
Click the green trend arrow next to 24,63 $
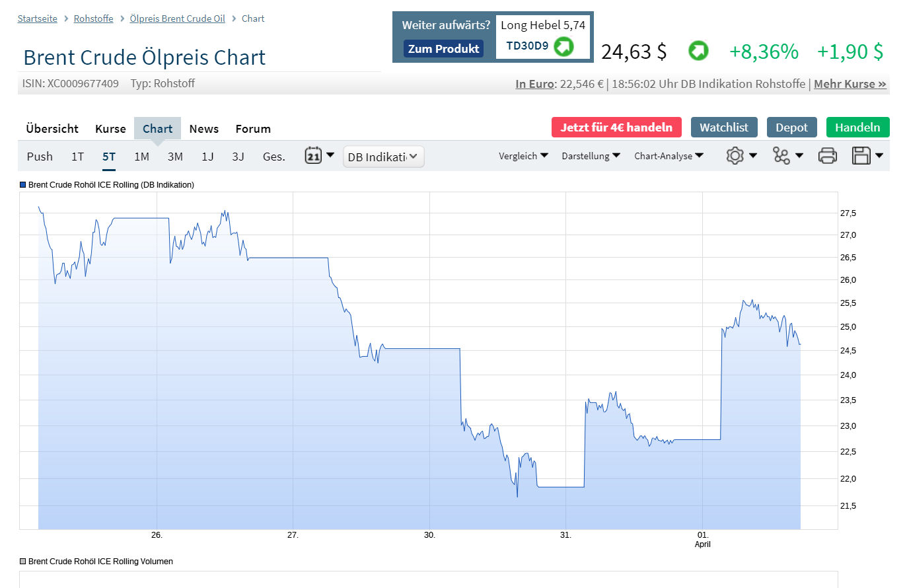tap(698, 51)
